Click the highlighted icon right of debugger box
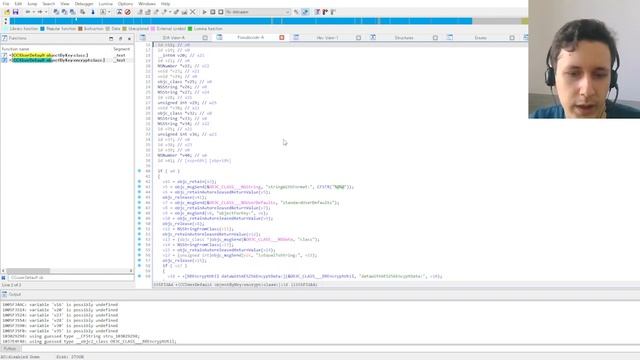The height and width of the screenshot is (360, 640). point(305,12)
